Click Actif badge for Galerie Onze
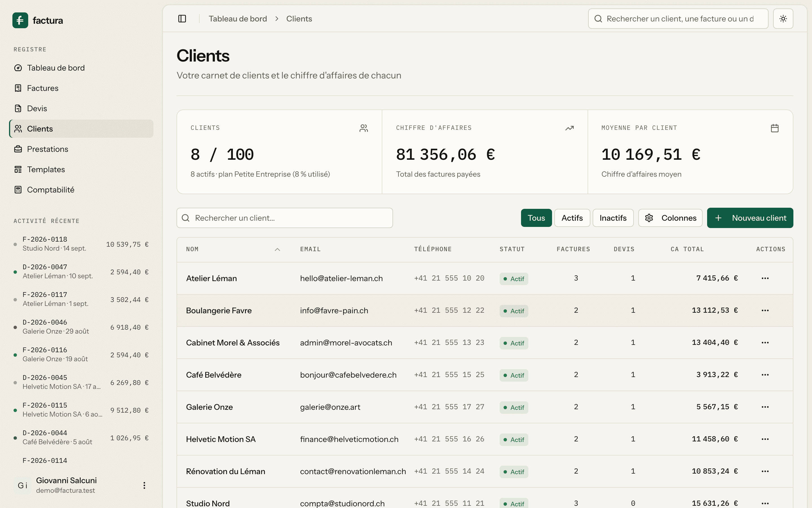The image size is (812, 508). (514, 408)
